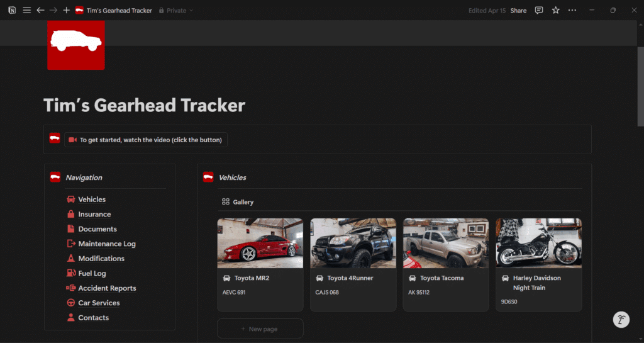Open the Notion AI assistant button

[x=621, y=319]
